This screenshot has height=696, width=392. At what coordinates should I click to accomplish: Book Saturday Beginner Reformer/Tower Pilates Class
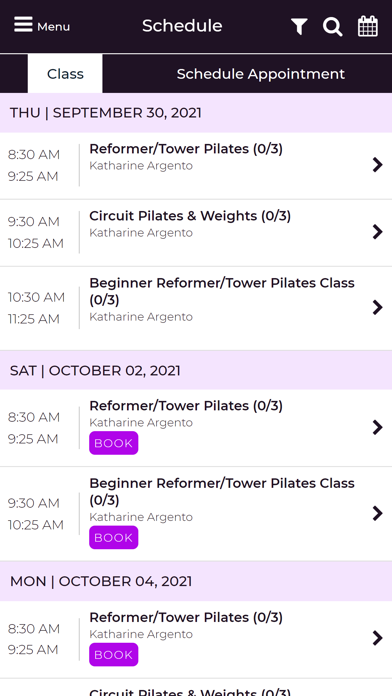[x=114, y=538]
